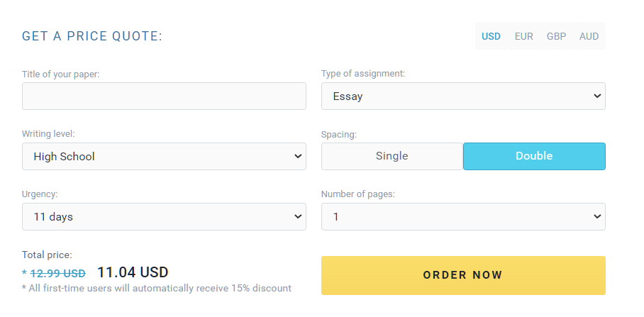The width and height of the screenshot is (644, 317).
Task: Switch currency to USD
Action: click(x=491, y=36)
